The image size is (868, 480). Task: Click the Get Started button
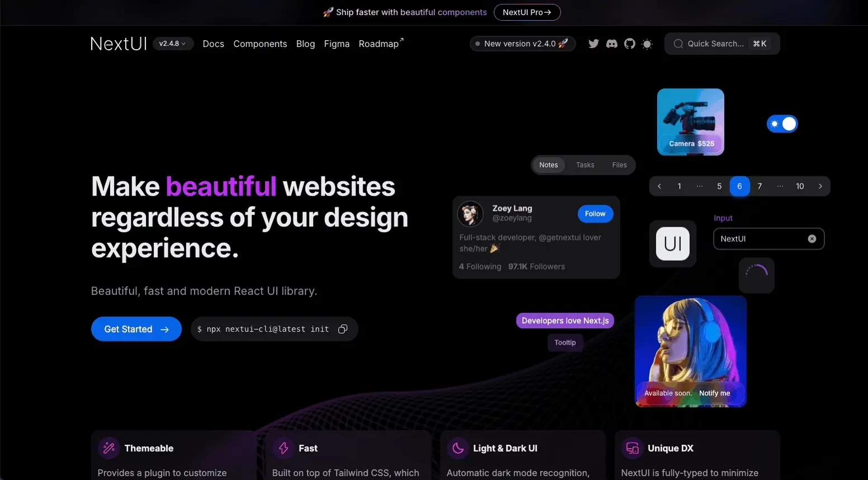(x=136, y=329)
